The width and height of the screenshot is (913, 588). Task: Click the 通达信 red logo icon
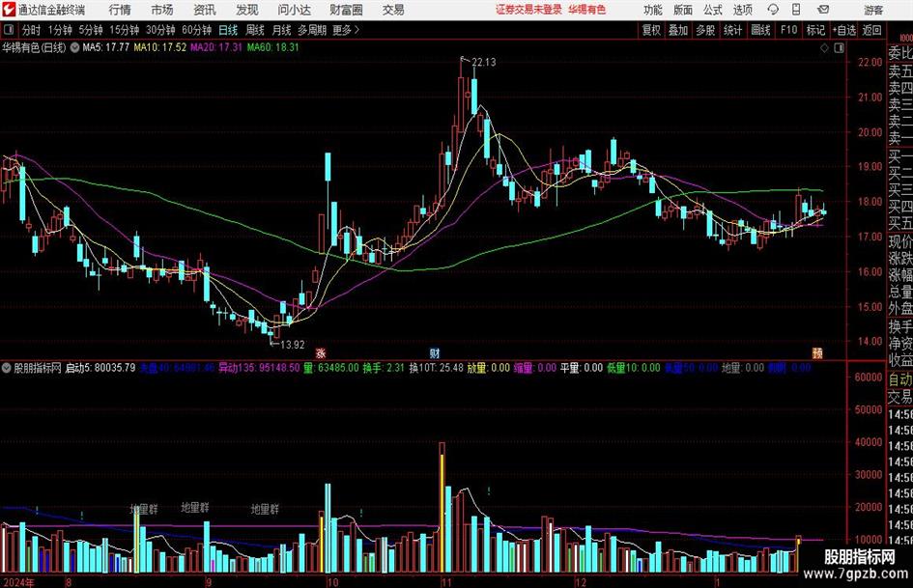[9, 10]
